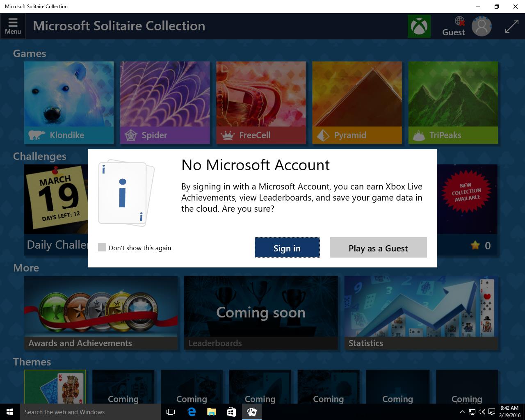Open the hamburger Menu button

[13, 26]
